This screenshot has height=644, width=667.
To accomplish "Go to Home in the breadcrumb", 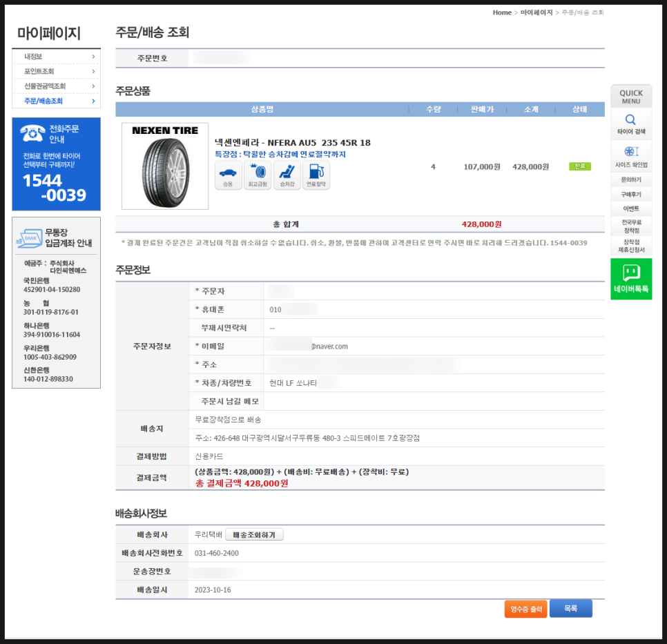I will [502, 12].
